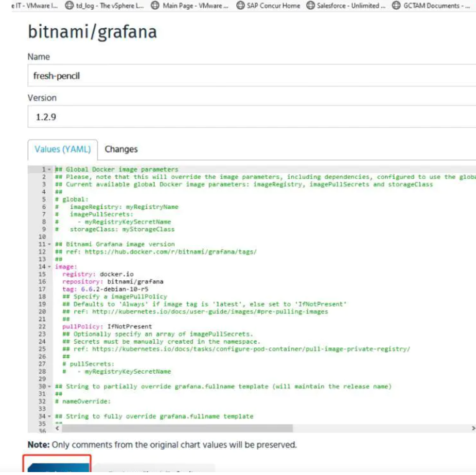Open the td_log vSphere bookmark

(105, 5)
